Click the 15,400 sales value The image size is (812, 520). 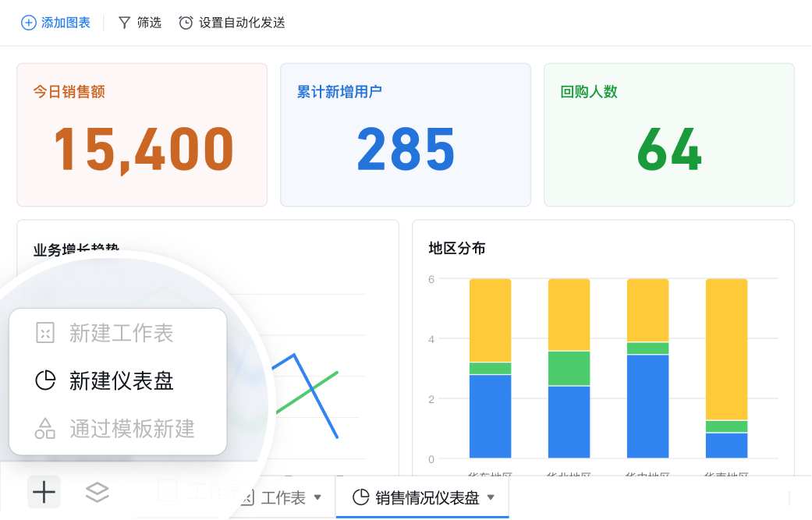coord(144,150)
